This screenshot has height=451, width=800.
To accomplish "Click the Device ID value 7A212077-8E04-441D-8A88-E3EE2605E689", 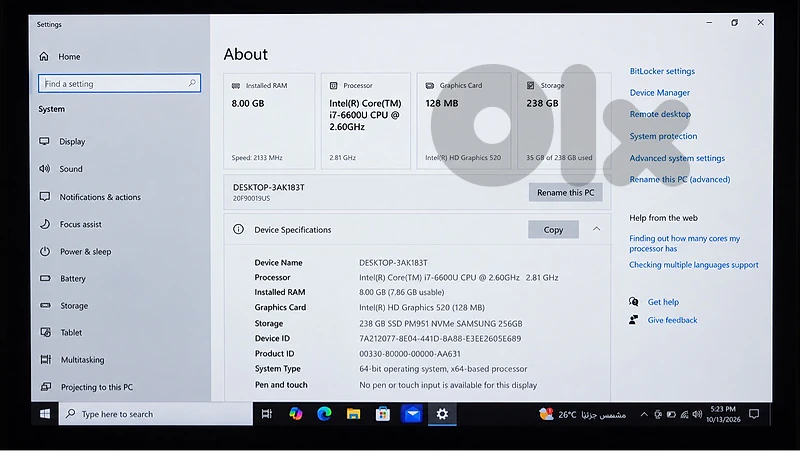I will tap(440, 338).
